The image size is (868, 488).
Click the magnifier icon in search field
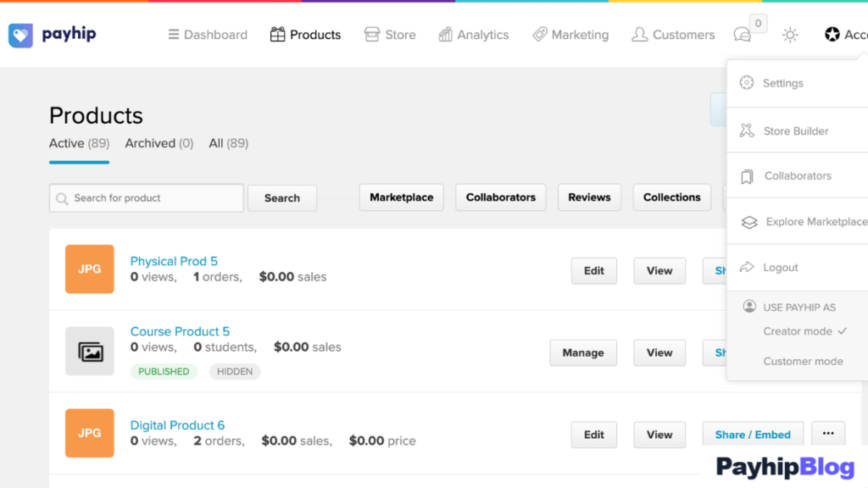point(62,198)
